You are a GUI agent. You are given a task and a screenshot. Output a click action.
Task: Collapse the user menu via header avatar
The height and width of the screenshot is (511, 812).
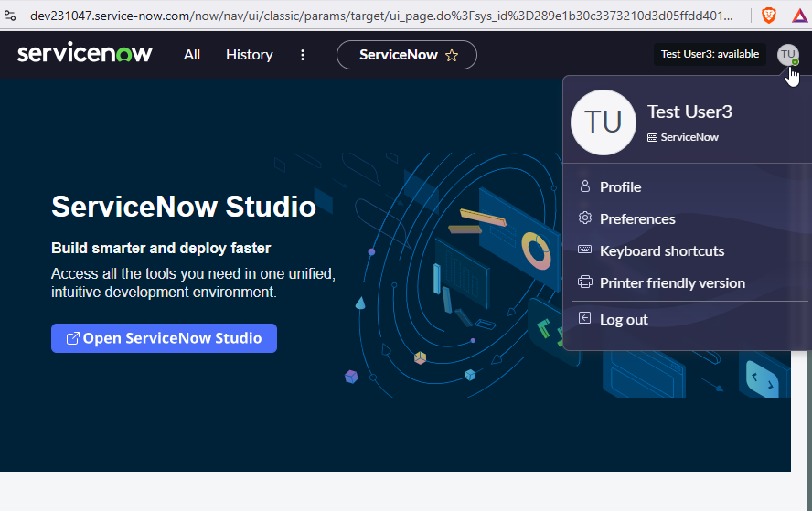[787, 55]
